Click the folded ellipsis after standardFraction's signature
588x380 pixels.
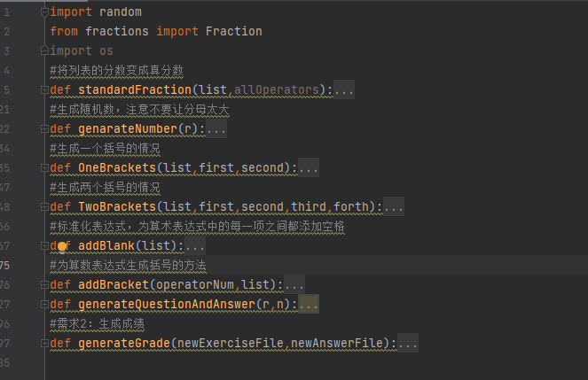[344, 90]
